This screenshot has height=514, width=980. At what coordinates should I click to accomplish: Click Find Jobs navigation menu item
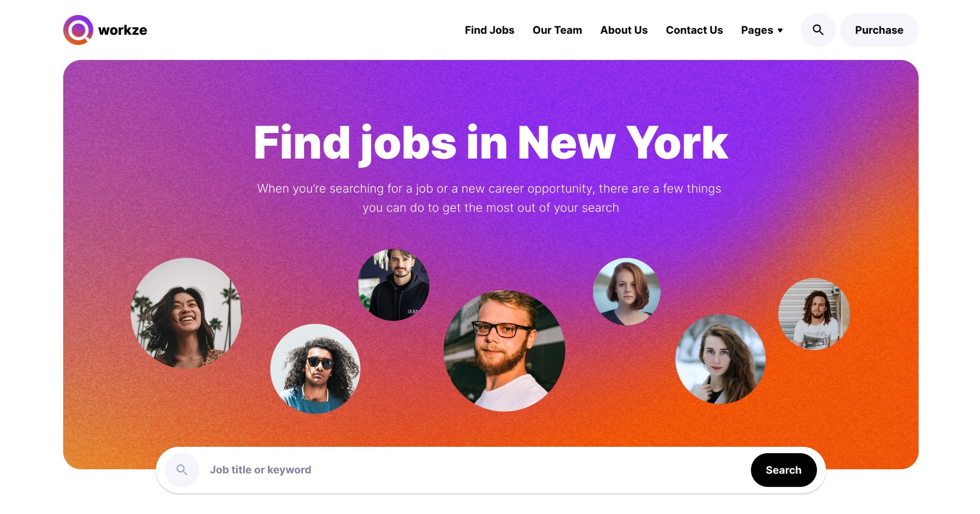[x=489, y=29]
